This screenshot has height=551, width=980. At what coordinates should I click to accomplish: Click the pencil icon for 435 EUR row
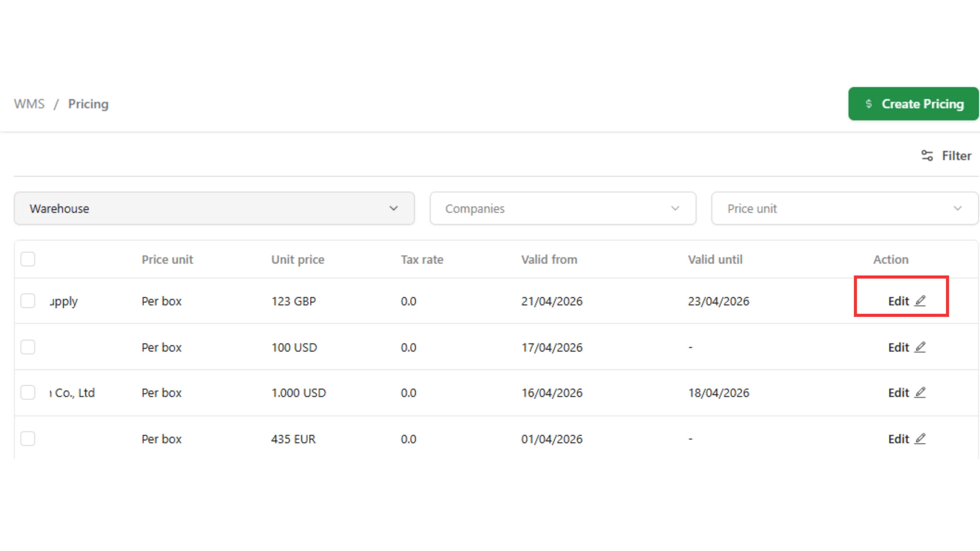920,439
